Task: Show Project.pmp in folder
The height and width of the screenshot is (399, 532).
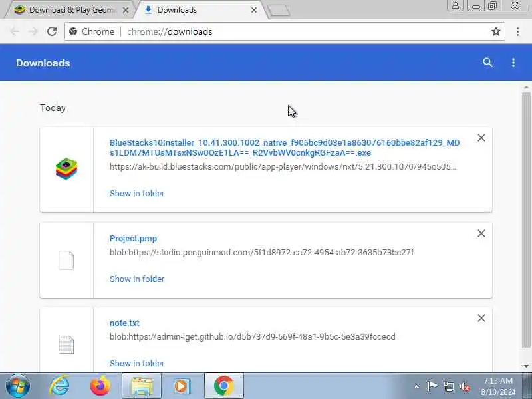Action: click(137, 279)
